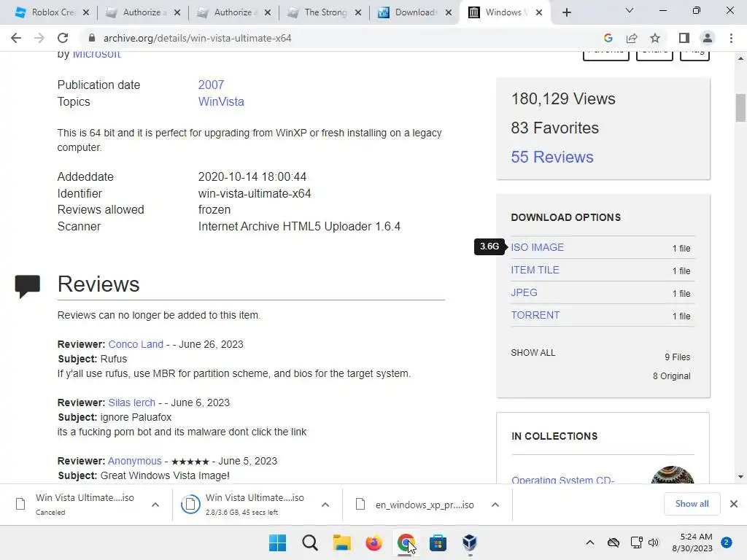Screen dimensions: 747x560
Task: Show hidden system tray icons
Action: pos(589,542)
